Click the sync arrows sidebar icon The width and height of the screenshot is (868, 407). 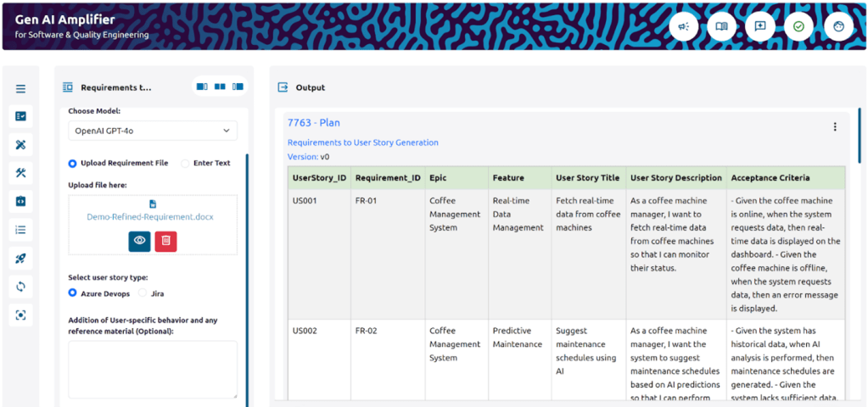click(20, 287)
